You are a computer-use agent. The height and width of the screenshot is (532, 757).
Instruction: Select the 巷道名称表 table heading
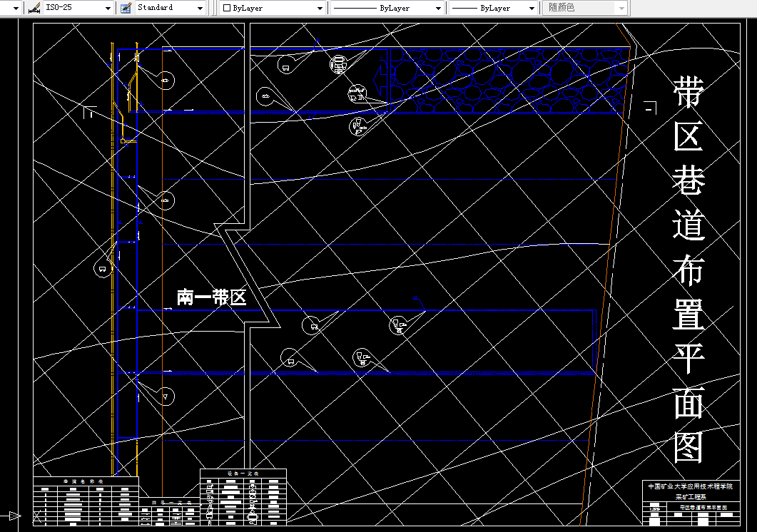tap(83, 481)
